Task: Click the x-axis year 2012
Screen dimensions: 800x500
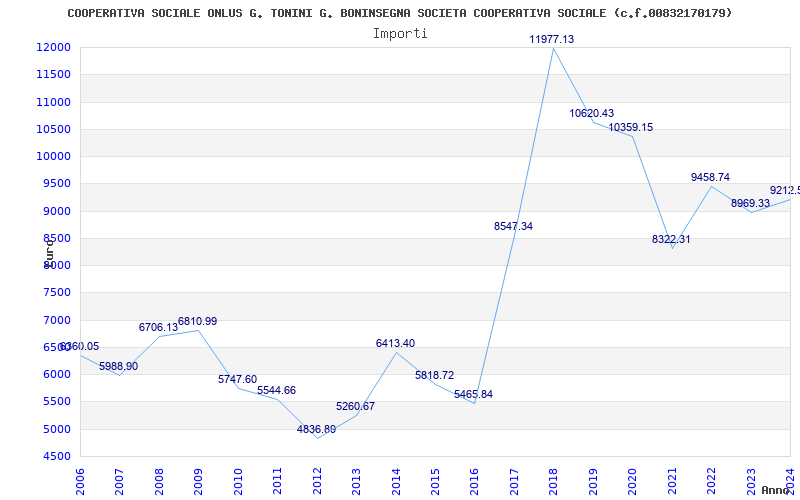Action: 317,481
